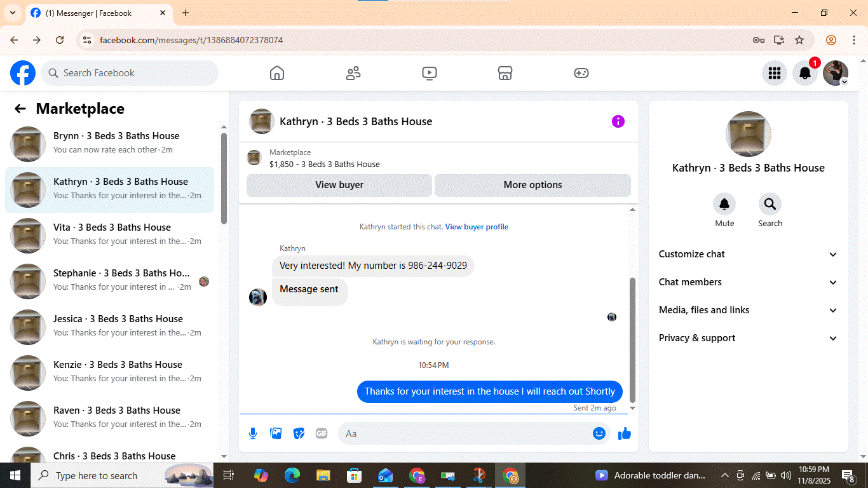Viewport: 868px width, 488px height.
Task: Open the Facebook Home icon
Action: pos(277,73)
